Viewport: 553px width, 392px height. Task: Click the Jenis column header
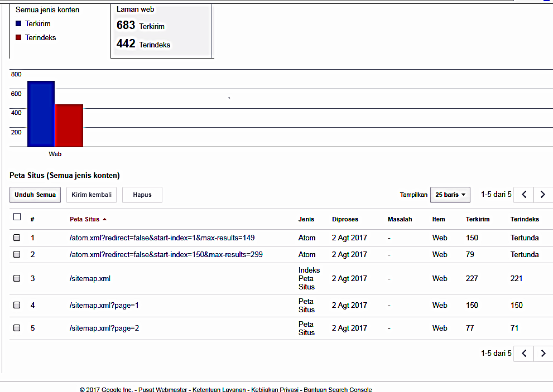tap(306, 219)
